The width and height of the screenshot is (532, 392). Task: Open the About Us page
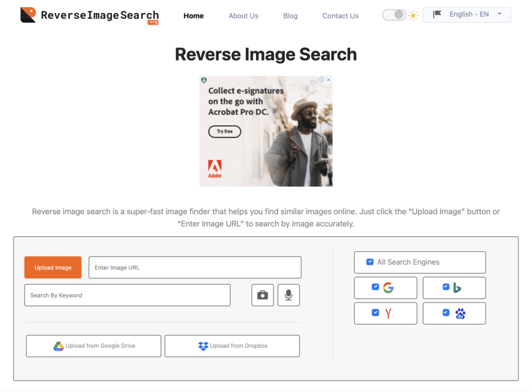point(243,16)
